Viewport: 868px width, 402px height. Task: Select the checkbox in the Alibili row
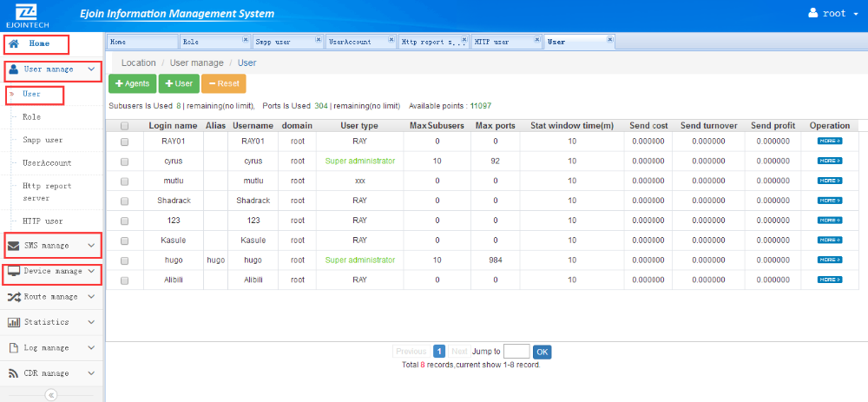click(x=124, y=280)
